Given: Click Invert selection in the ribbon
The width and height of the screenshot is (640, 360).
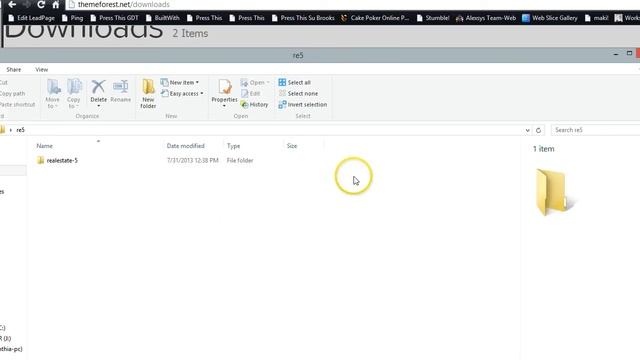Looking at the screenshot, I should pyautogui.click(x=302, y=104).
